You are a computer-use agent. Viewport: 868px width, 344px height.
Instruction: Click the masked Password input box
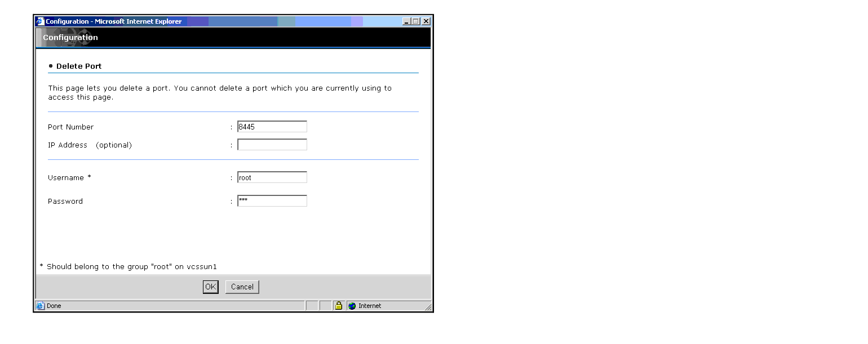(x=272, y=201)
